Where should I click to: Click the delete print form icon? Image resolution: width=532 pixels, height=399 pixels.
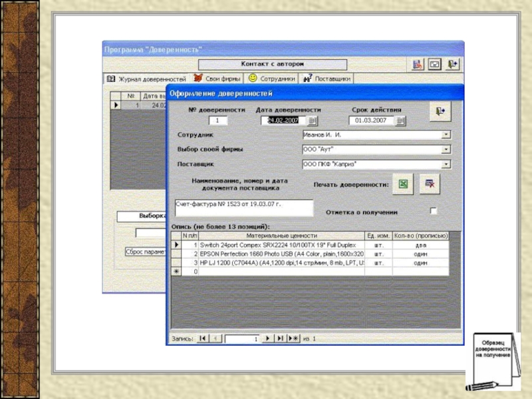coord(430,184)
